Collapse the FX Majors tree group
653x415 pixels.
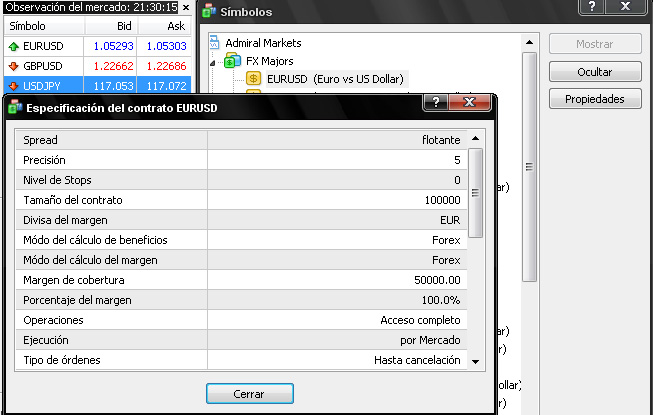click(x=213, y=61)
